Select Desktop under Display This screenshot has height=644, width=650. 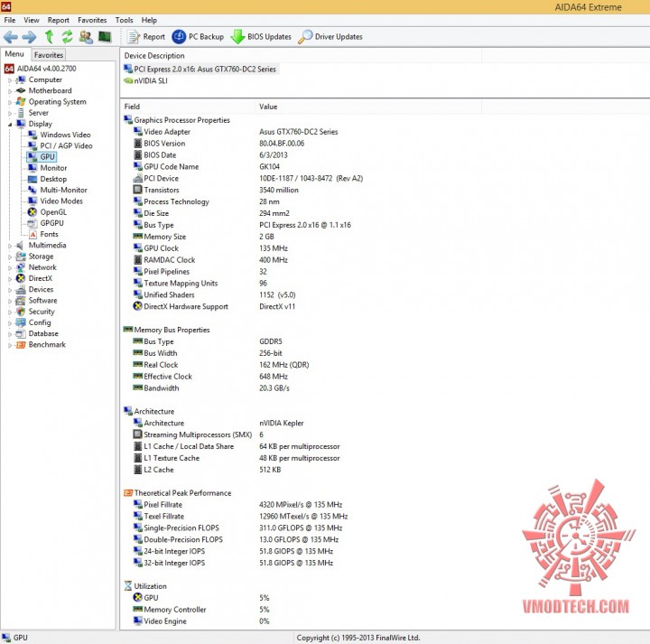pos(53,179)
